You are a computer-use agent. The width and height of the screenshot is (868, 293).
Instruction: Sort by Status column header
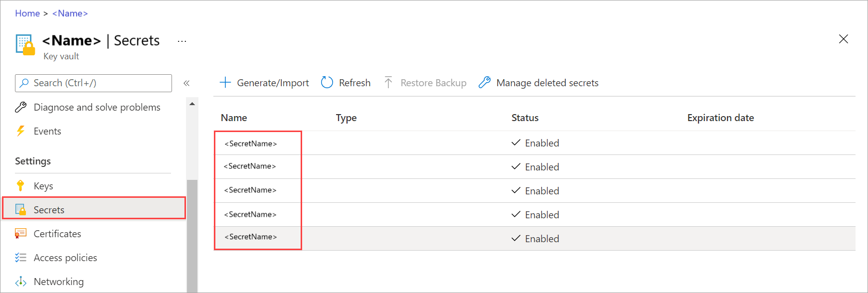[525, 118]
